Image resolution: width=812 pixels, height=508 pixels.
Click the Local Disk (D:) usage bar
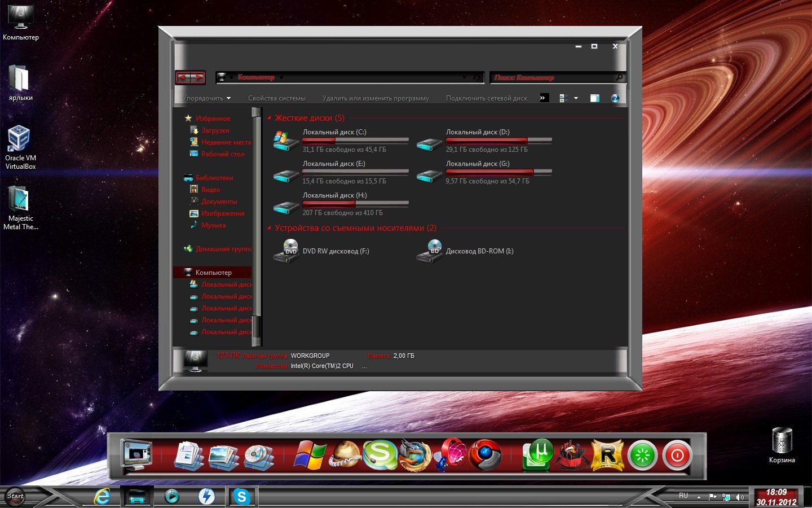[x=498, y=140]
